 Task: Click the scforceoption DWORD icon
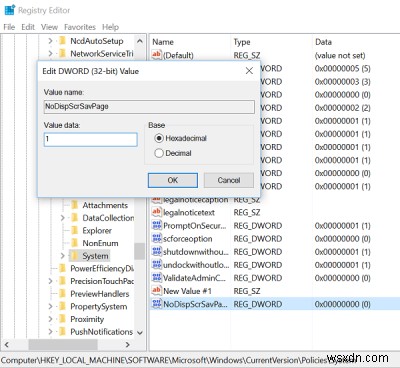coord(156,238)
